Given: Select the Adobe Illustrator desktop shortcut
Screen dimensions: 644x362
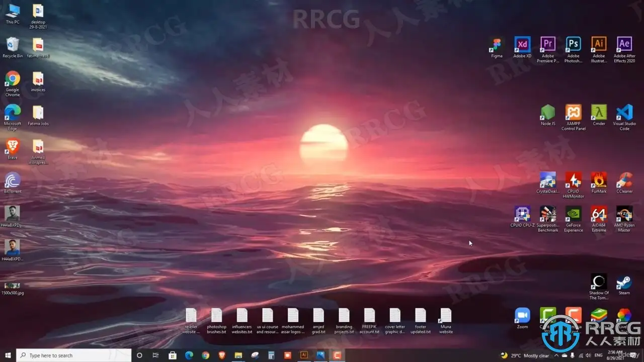Looking at the screenshot, I should 599,50.
